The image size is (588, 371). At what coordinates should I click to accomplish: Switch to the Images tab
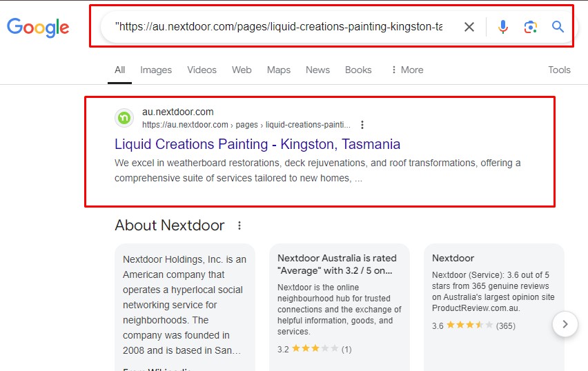click(156, 70)
